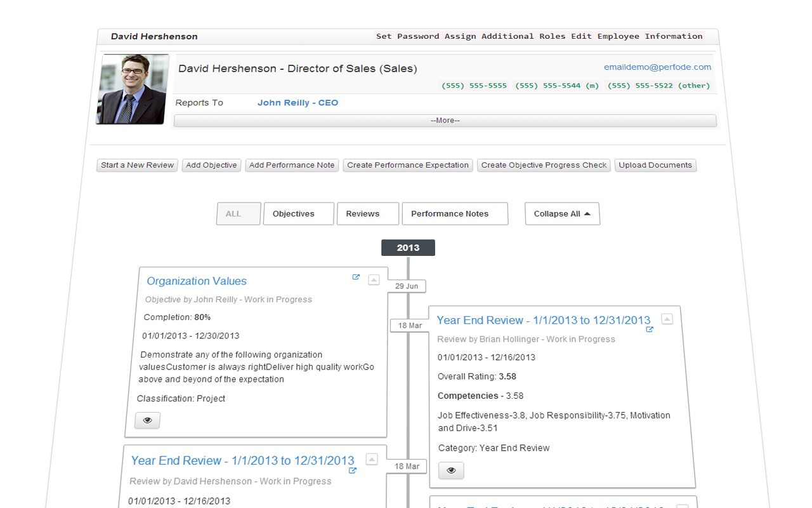Screen dimensions: 812x508
Task: Toggle the eye icon on Organization Values
Action: click(147, 420)
